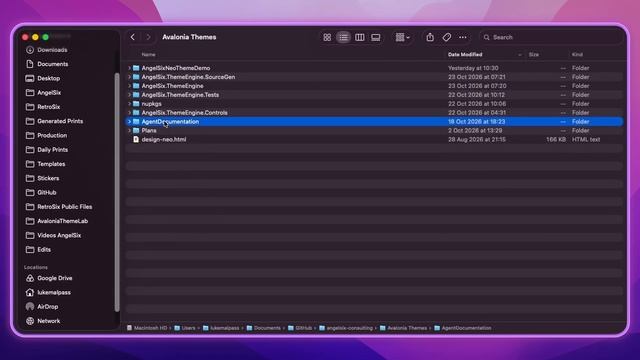Screen dimensions: 640x360
Task: Expand AngelSix.ThemeEngine.Controls folder
Action: click(x=129, y=113)
